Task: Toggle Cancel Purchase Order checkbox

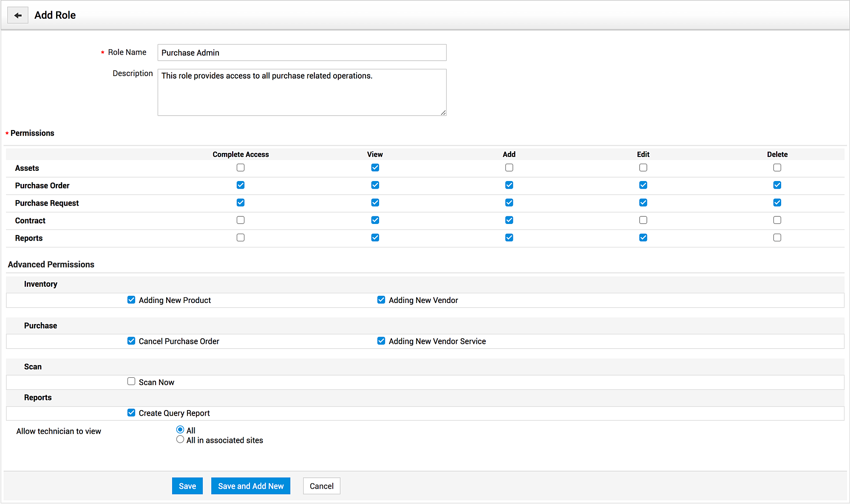Action: (x=131, y=341)
